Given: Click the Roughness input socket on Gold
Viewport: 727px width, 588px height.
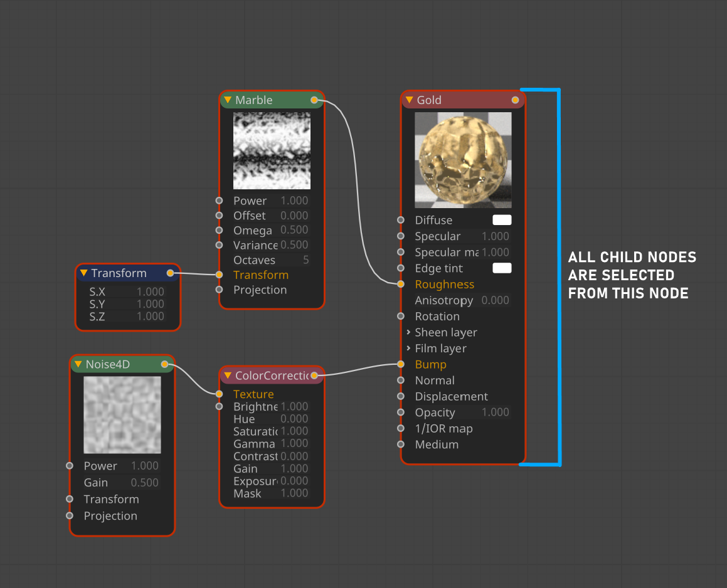Looking at the screenshot, I should [401, 285].
